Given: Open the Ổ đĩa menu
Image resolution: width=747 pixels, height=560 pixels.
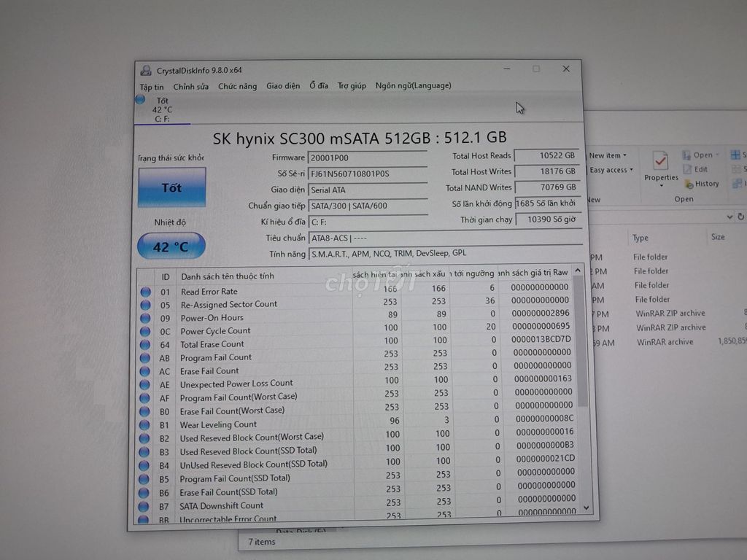Looking at the screenshot, I should coord(319,86).
